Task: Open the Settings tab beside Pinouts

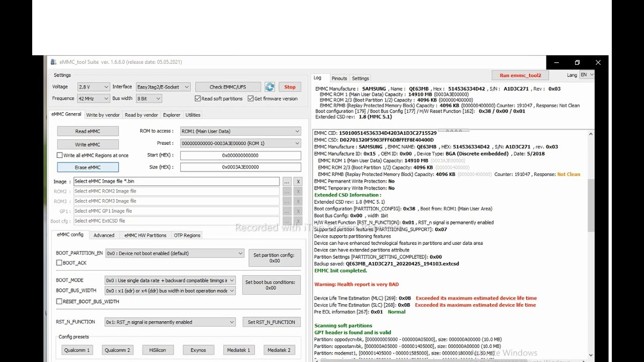Action: click(360, 78)
